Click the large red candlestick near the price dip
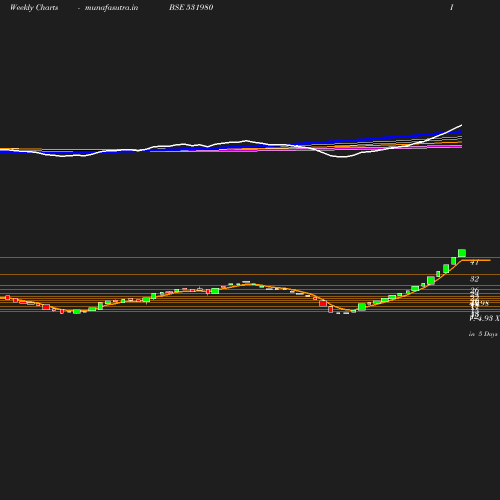The width and height of the screenshot is (500, 500). (x=323, y=303)
